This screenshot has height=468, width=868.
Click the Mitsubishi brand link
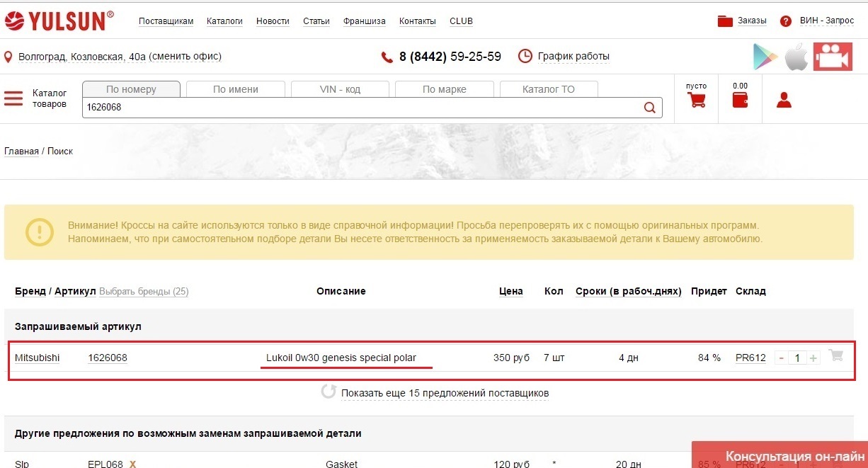pos(38,358)
